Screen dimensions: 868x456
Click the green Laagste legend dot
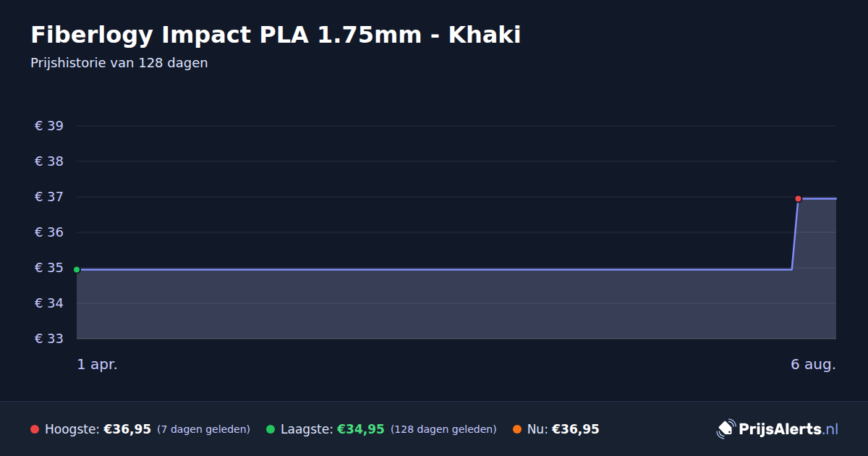point(271,429)
